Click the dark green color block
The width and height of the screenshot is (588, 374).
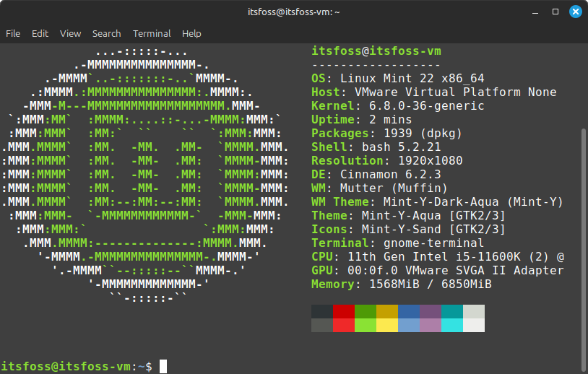coord(366,311)
